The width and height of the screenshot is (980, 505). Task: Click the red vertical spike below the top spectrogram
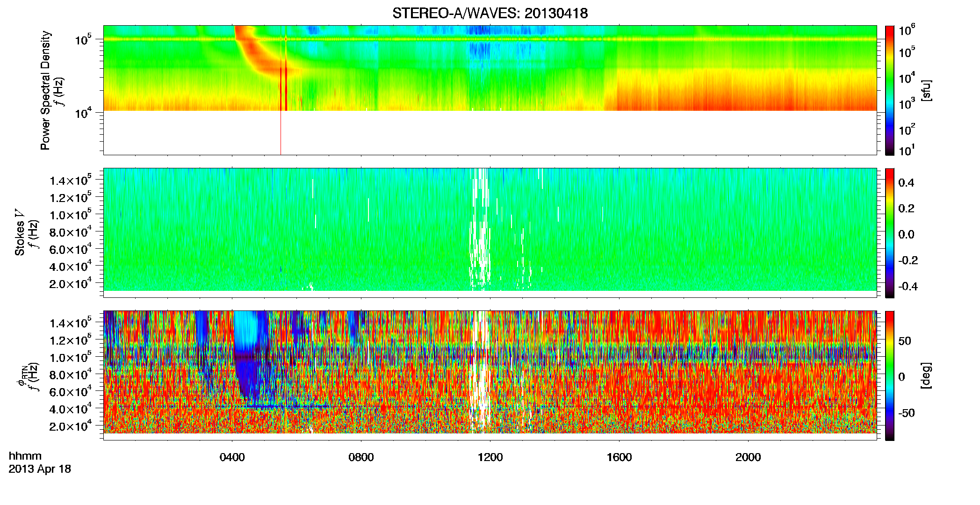(x=281, y=133)
